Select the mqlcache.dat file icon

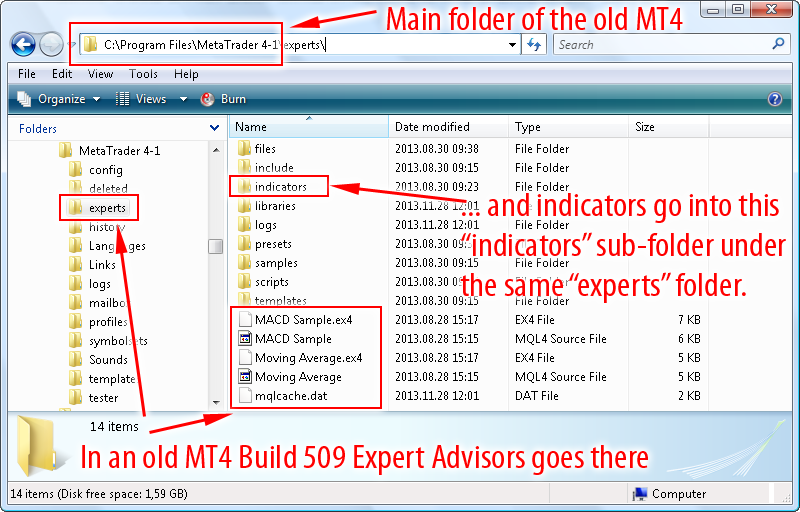coord(245,396)
